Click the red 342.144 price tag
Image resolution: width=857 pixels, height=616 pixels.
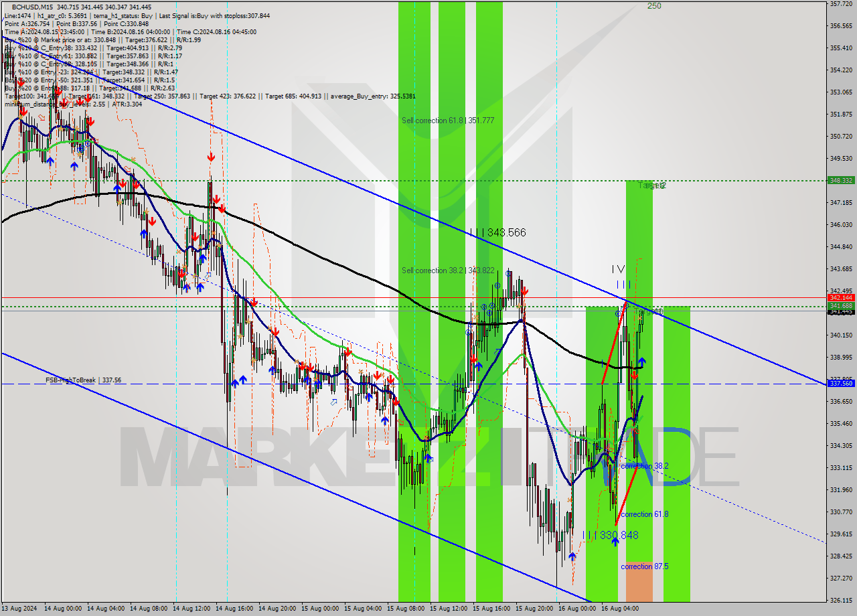[841, 297]
